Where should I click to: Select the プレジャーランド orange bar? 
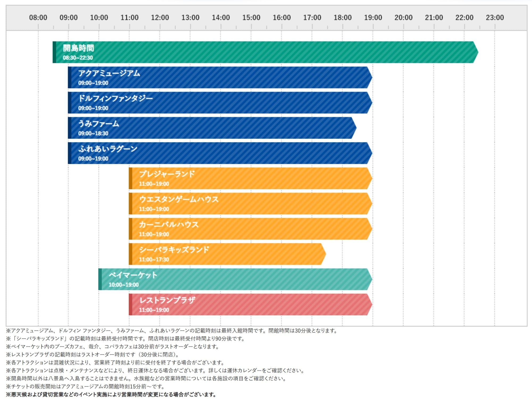tap(251, 178)
